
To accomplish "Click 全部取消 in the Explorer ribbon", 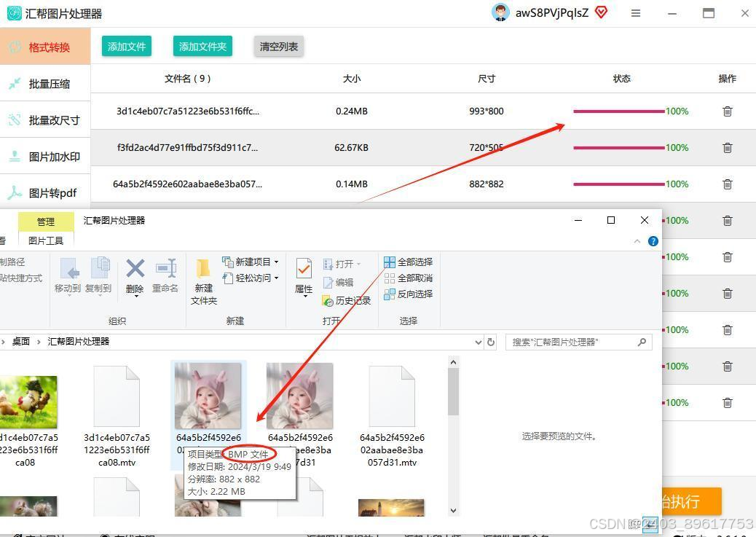I will [x=409, y=278].
